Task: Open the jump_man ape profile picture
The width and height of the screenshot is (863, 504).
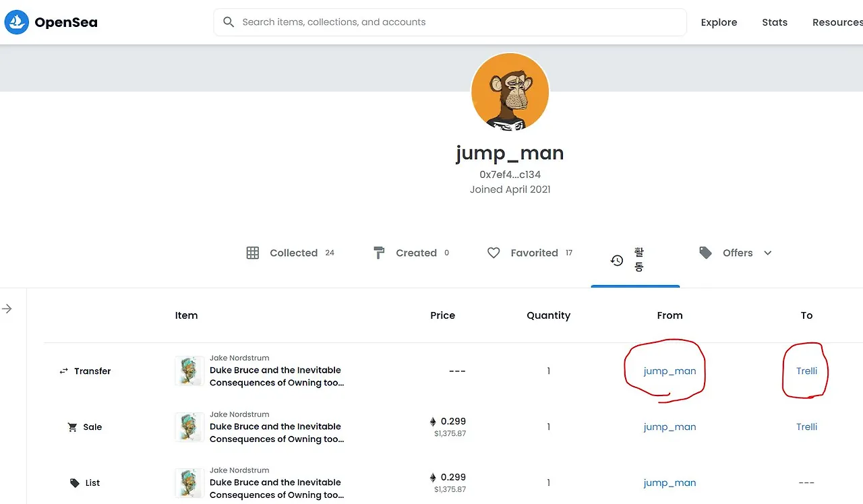Action: [510, 92]
